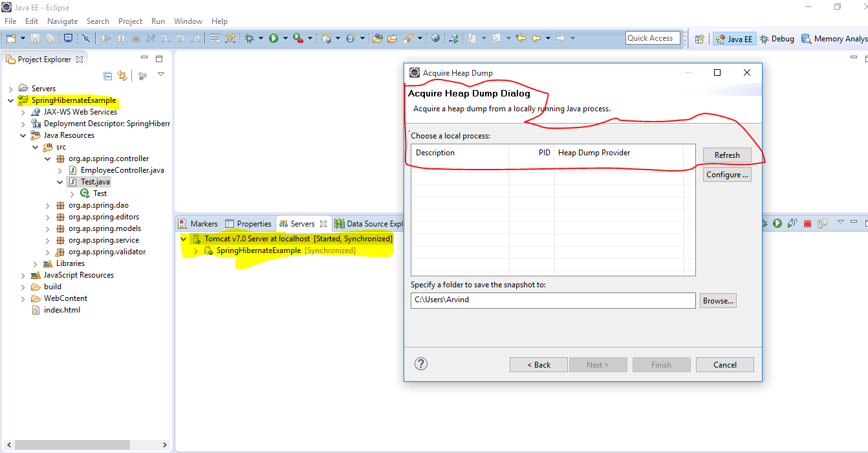
Task: Switch to Memory Analysis perspective
Action: point(834,39)
